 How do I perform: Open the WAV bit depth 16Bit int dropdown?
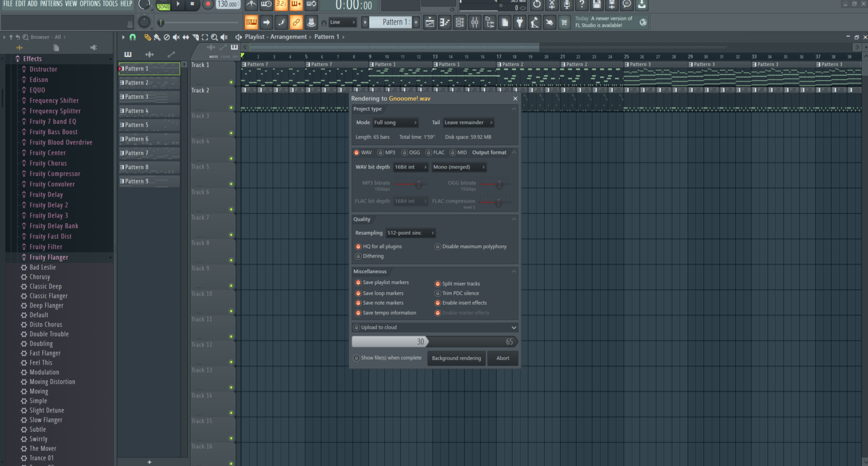410,167
